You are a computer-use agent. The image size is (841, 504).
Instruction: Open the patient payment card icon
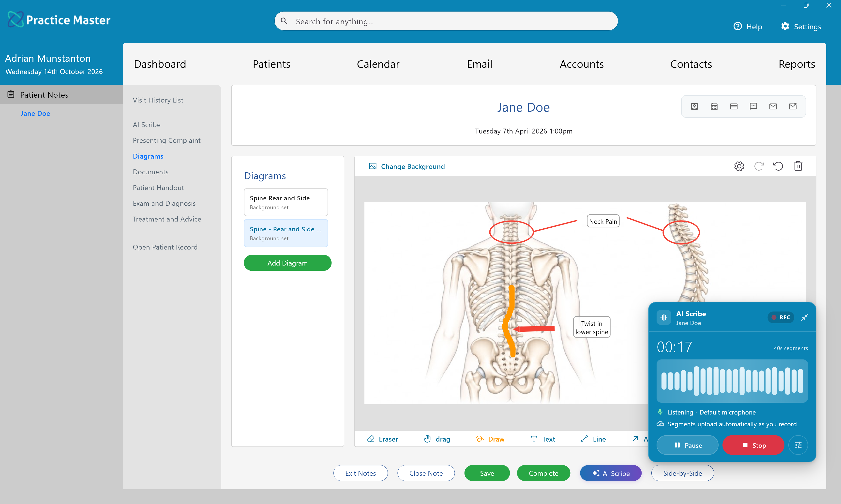(734, 107)
